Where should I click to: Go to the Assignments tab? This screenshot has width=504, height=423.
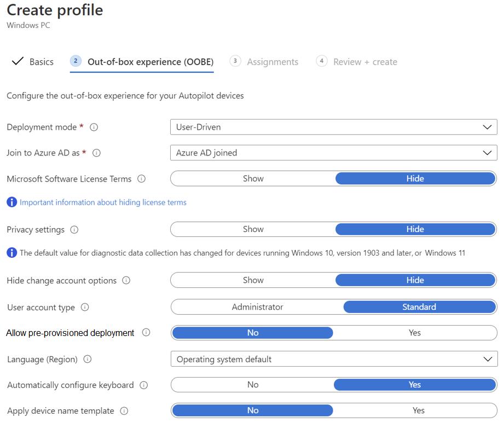(272, 62)
